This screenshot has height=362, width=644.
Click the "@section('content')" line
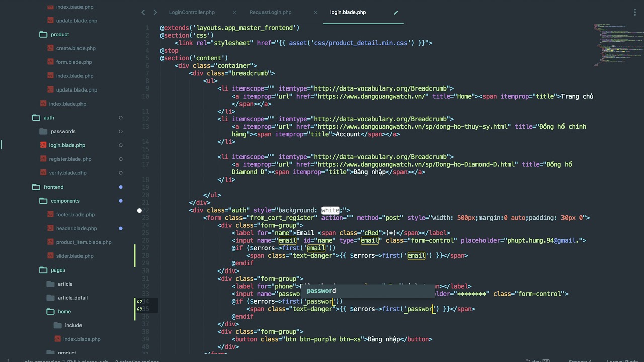tap(194, 58)
